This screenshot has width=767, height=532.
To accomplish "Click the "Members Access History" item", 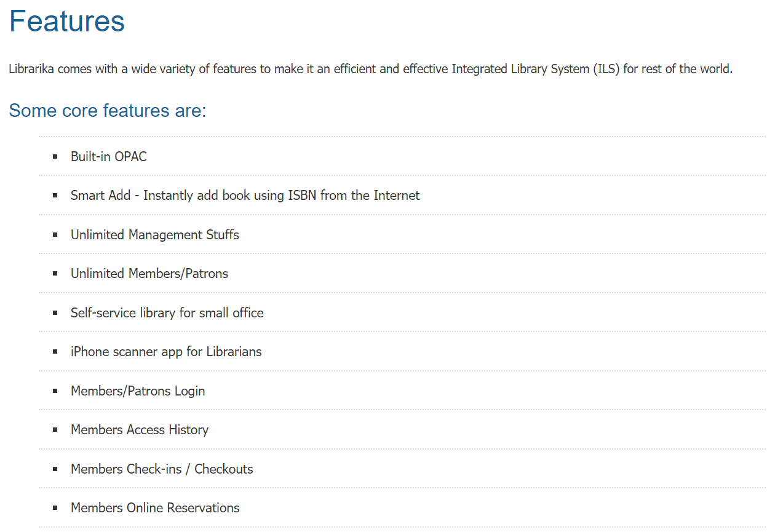I will [140, 430].
